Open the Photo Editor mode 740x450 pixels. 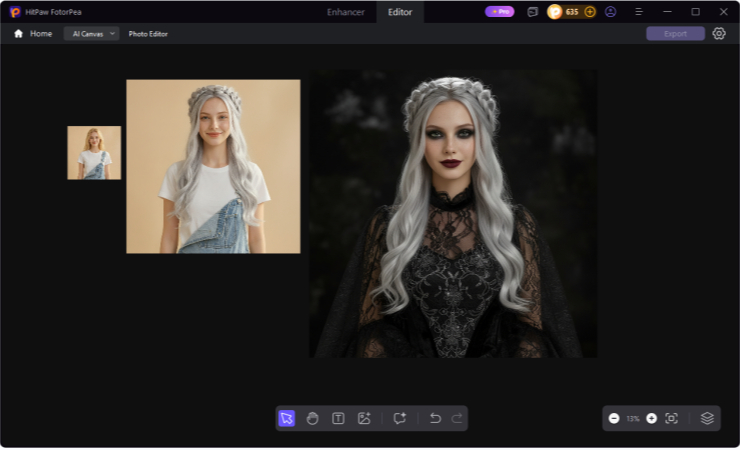tap(148, 34)
